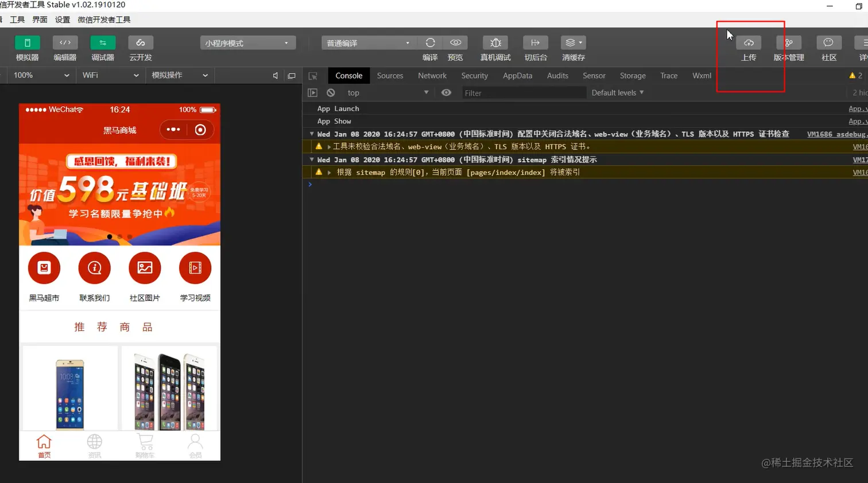
Task: Switch to the Network tab
Action: click(432, 76)
